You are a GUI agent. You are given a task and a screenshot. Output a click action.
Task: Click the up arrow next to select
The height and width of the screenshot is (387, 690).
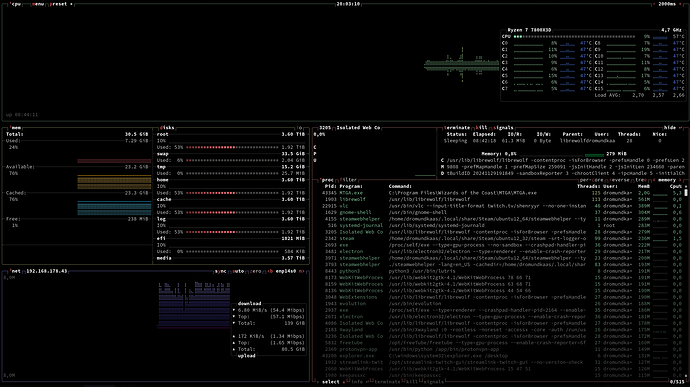tap(318, 382)
